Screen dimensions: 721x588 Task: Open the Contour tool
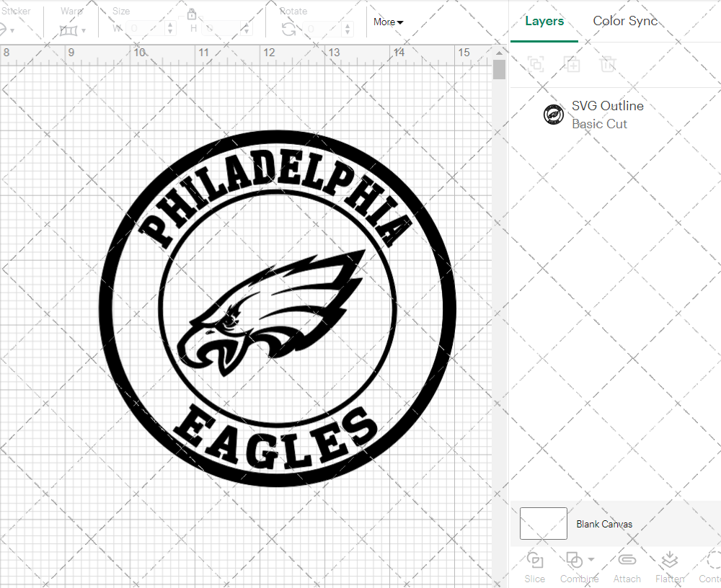pos(710,561)
